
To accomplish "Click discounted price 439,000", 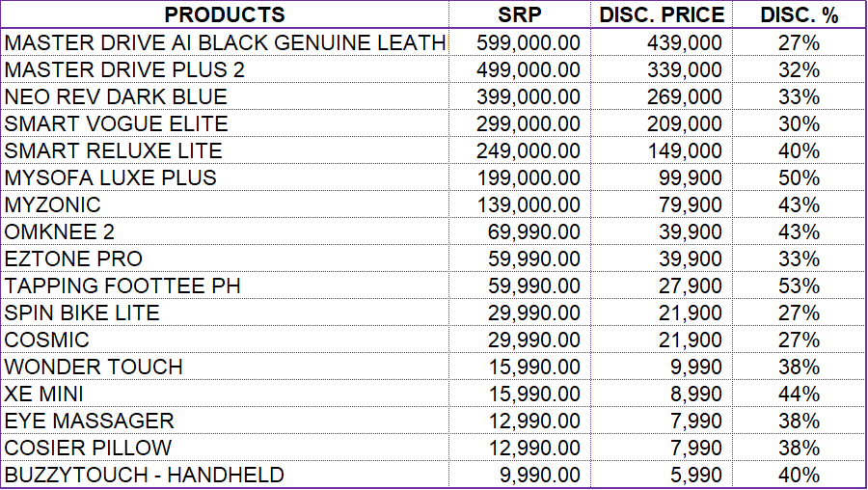I will coord(662,42).
